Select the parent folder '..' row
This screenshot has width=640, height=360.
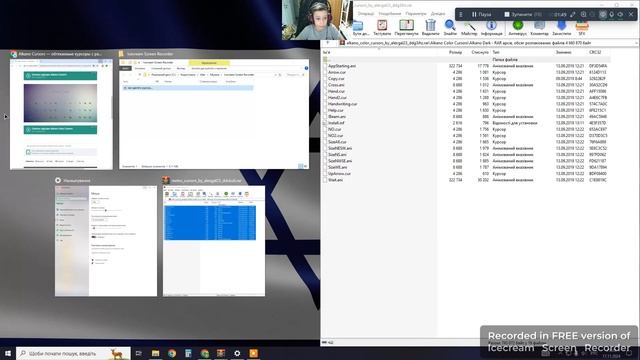coord(466,60)
